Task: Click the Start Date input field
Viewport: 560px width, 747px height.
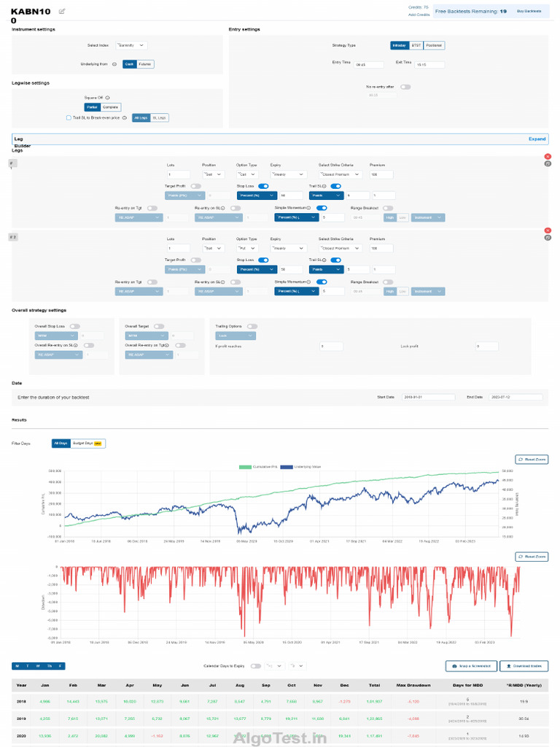Action: click(429, 397)
